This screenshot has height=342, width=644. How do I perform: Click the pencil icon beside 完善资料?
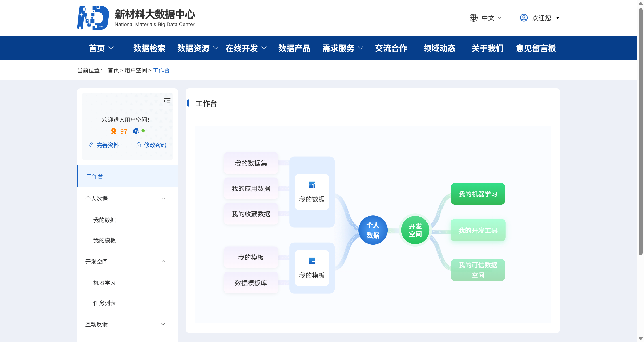pos(91,145)
